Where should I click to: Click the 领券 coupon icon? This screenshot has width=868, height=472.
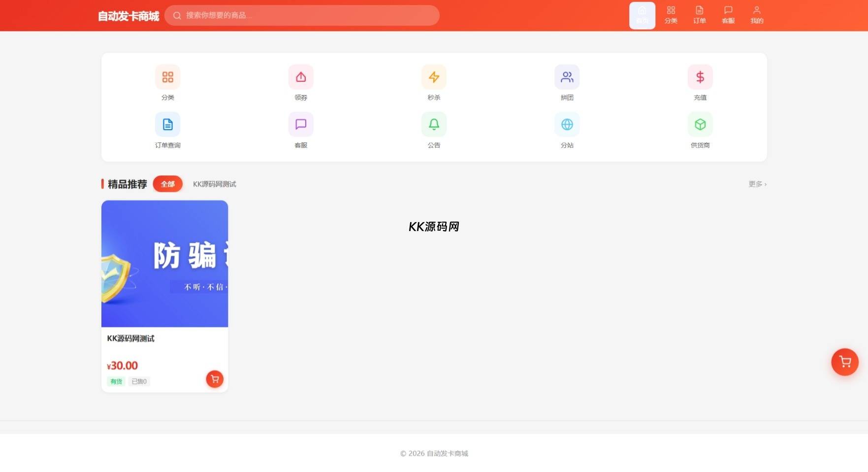300,77
